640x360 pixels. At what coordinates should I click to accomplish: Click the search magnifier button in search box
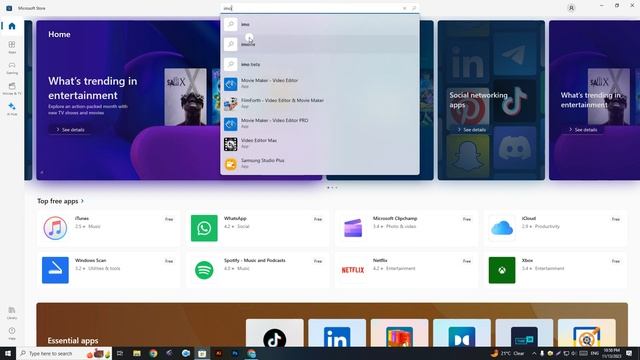(413, 8)
